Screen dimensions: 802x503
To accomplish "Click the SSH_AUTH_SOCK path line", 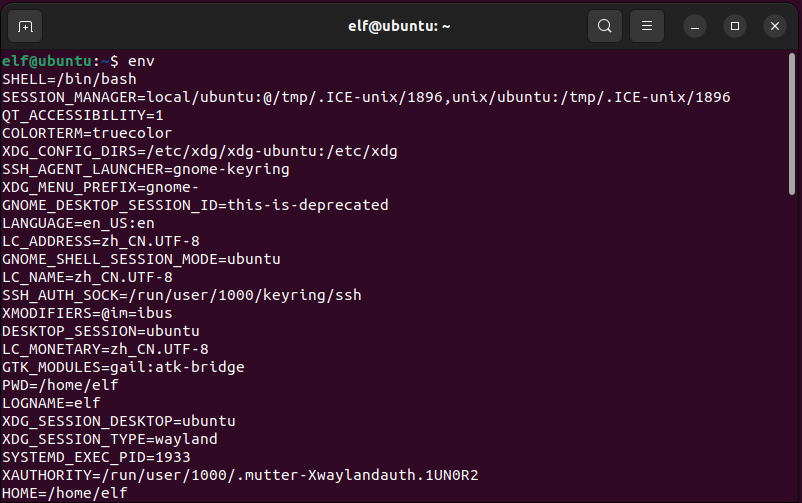I will pyautogui.click(x=181, y=295).
